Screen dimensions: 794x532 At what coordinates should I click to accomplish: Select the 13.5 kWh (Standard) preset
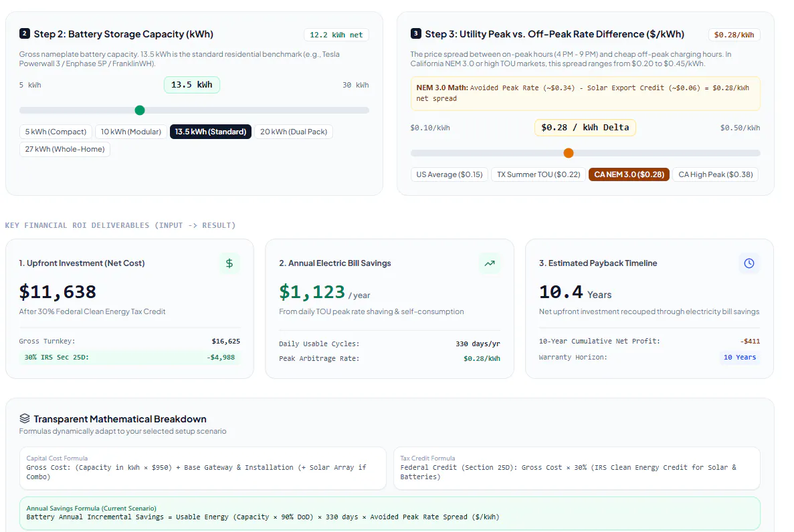pyautogui.click(x=211, y=132)
